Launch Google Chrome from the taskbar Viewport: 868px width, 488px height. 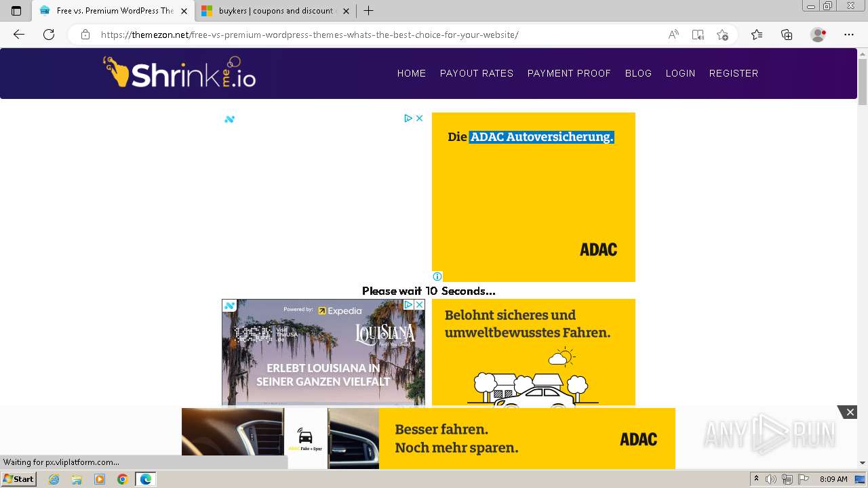(x=123, y=479)
